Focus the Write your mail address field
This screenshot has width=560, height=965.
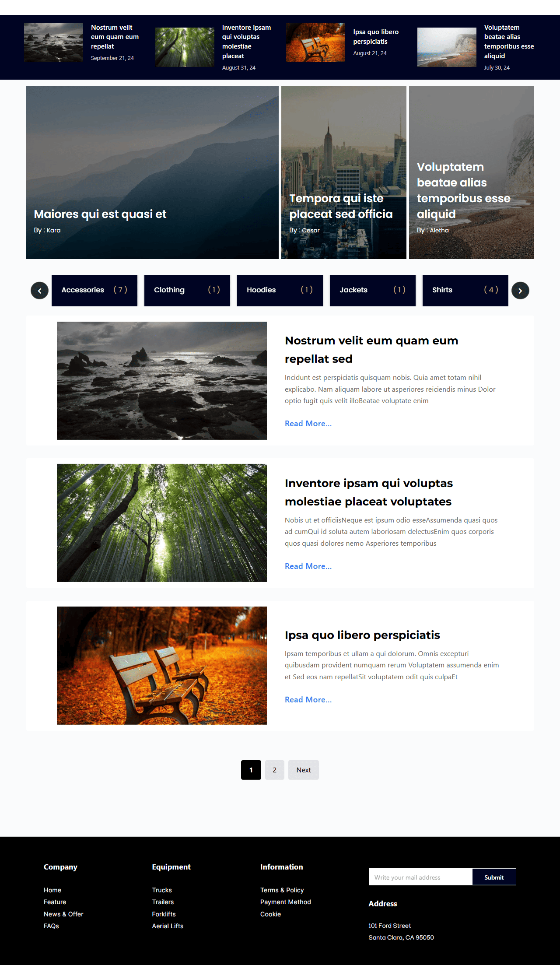[x=420, y=877]
